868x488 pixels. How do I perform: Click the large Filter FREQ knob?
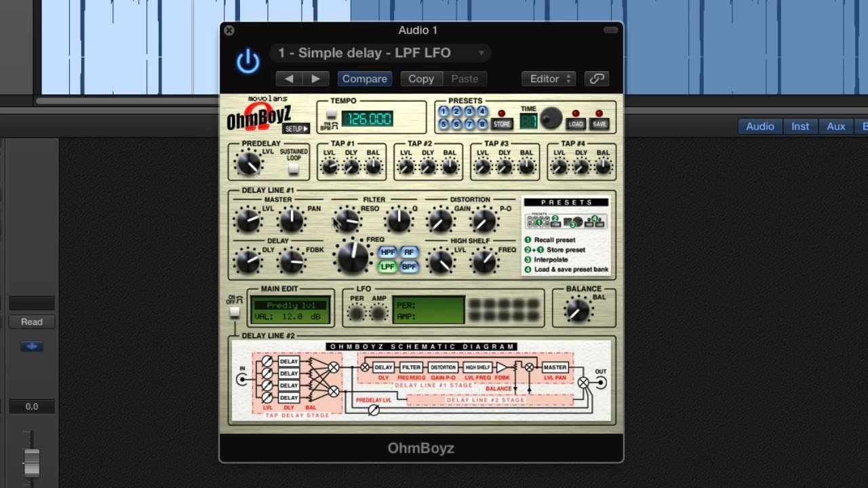click(353, 258)
